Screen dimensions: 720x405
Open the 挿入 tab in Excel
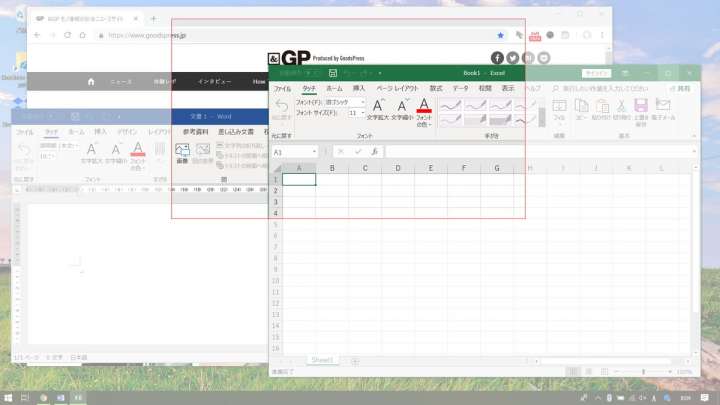pyautogui.click(x=359, y=88)
